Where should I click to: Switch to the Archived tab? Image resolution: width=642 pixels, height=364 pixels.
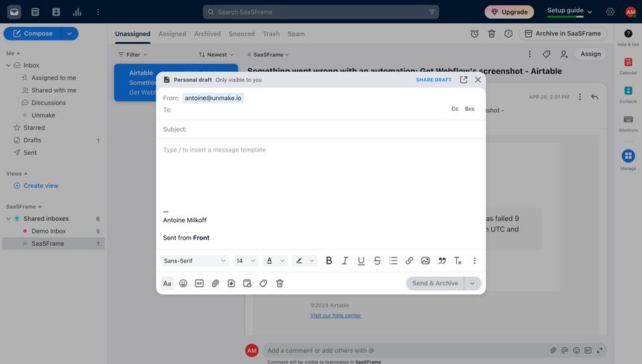[x=207, y=34]
